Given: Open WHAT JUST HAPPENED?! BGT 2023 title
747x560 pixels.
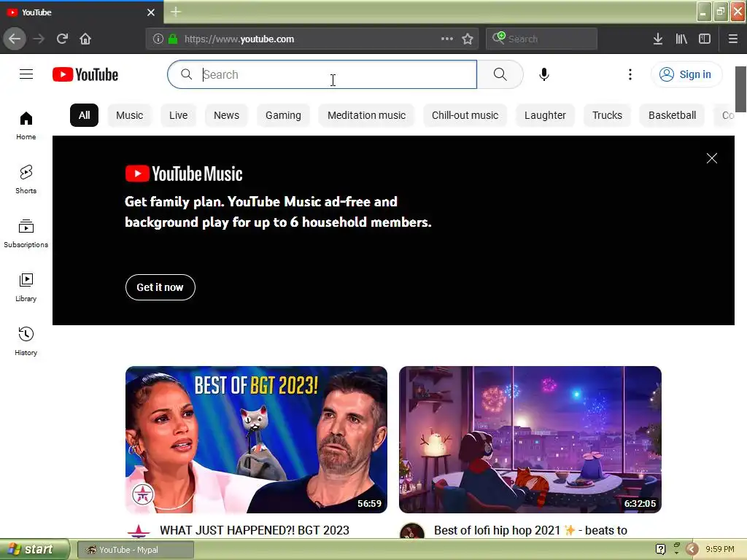Looking at the screenshot, I should [x=255, y=530].
